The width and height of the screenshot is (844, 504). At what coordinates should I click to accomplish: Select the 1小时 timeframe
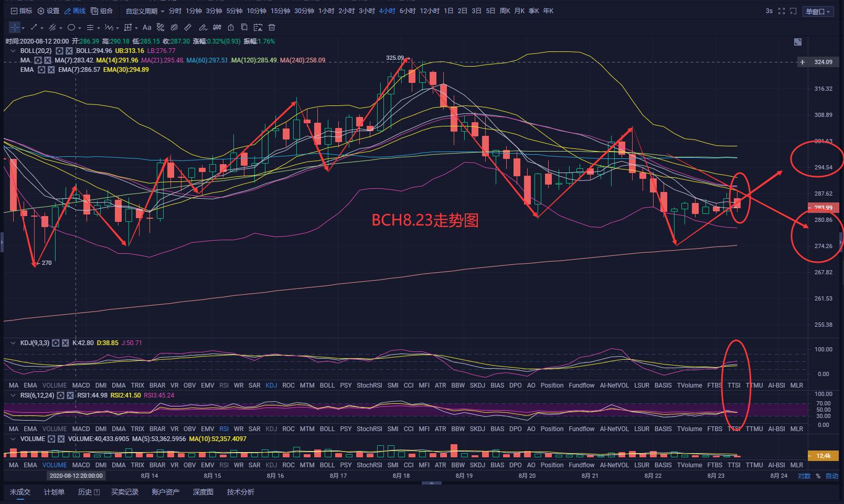(326, 11)
